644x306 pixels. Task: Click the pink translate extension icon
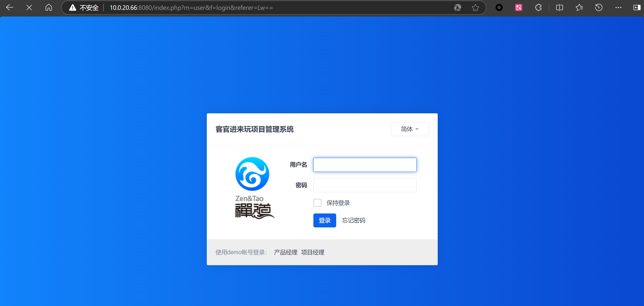518,8
